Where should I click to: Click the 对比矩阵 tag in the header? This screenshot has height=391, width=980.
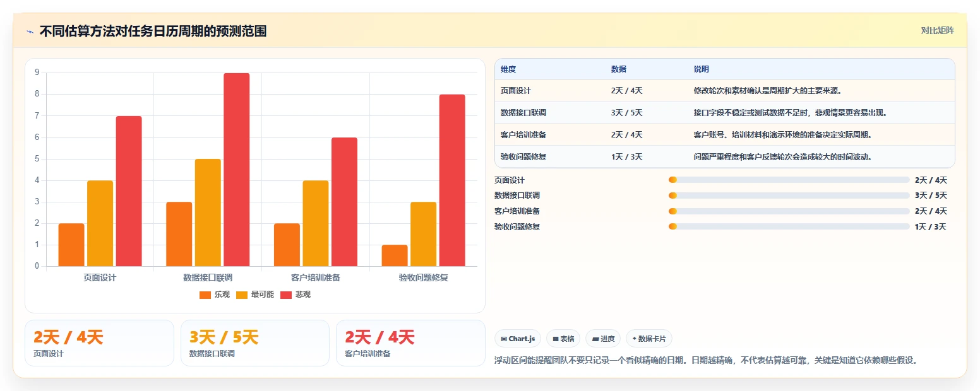[937, 30]
